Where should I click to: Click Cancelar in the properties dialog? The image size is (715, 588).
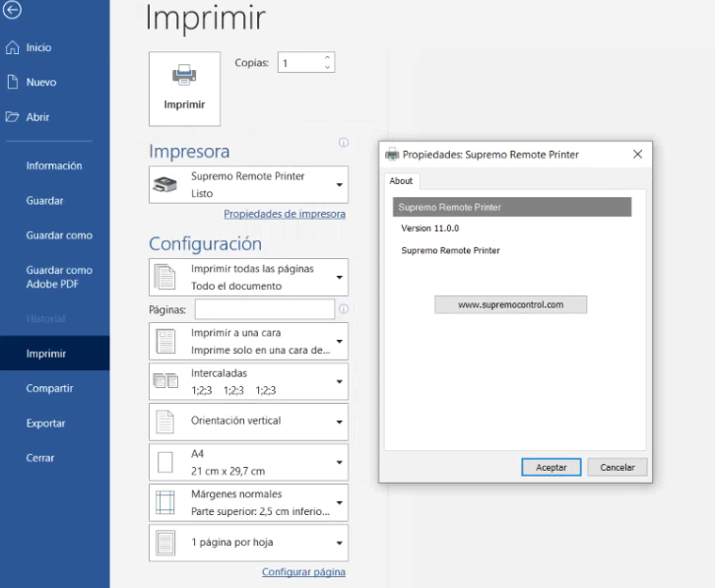click(x=617, y=467)
